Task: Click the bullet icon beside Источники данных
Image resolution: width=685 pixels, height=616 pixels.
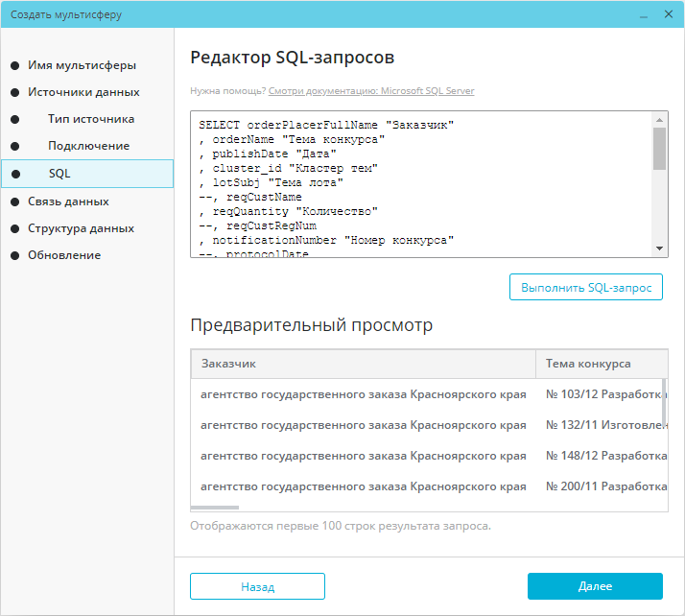Action: click(14, 93)
